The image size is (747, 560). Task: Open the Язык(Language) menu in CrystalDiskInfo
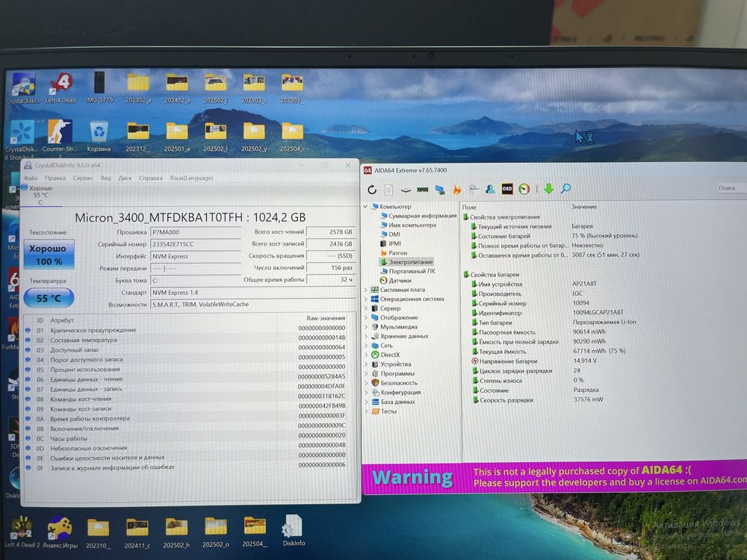(x=191, y=178)
